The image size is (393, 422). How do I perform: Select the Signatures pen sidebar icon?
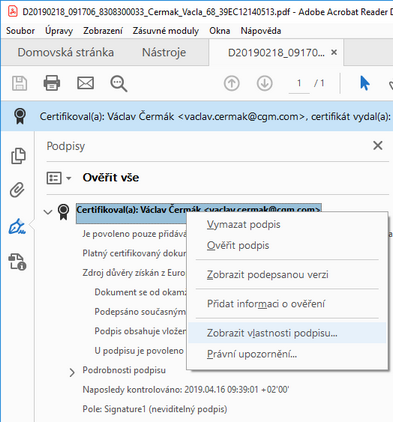pos(17,226)
